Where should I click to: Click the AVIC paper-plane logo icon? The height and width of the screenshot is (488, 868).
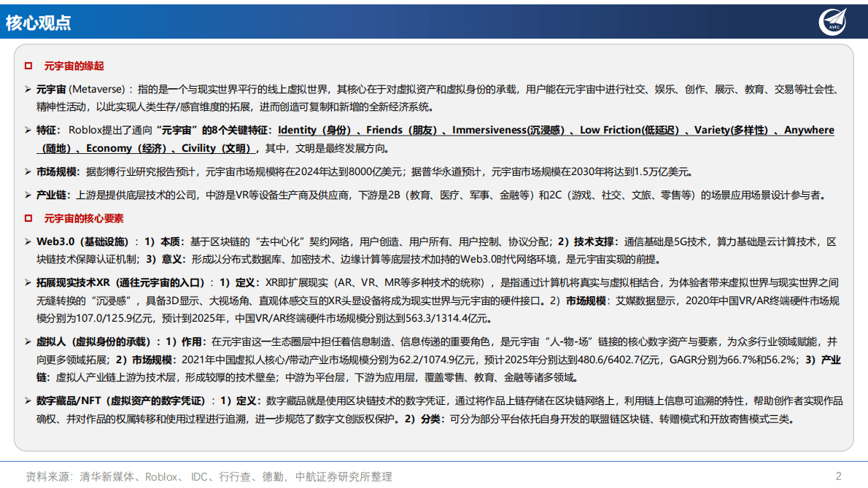[832, 21]
